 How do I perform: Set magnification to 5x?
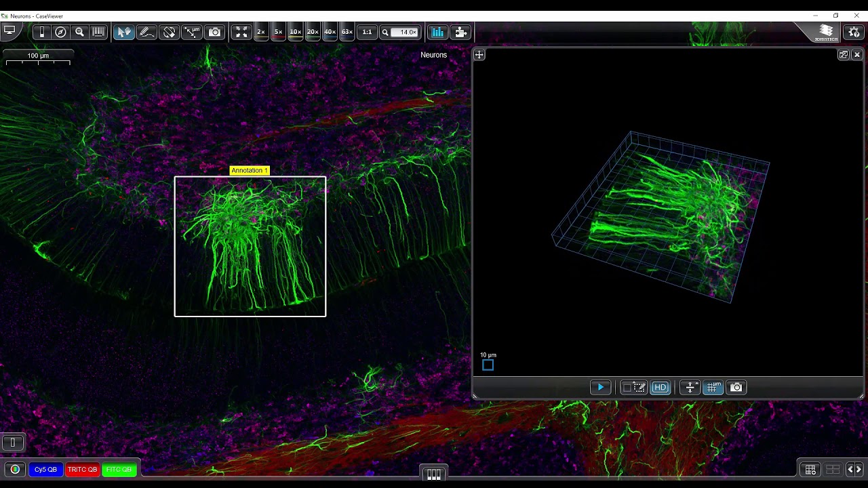click(278, 32)
